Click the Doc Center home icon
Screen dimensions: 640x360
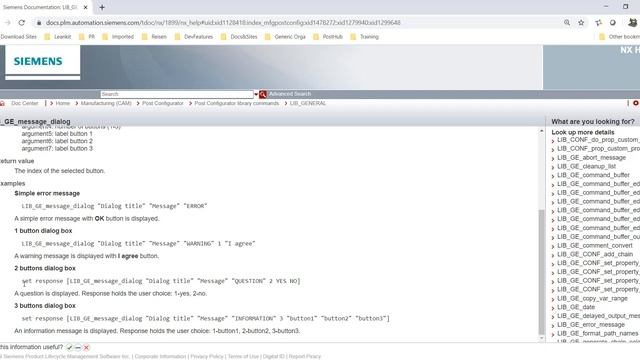pos(2,103)
